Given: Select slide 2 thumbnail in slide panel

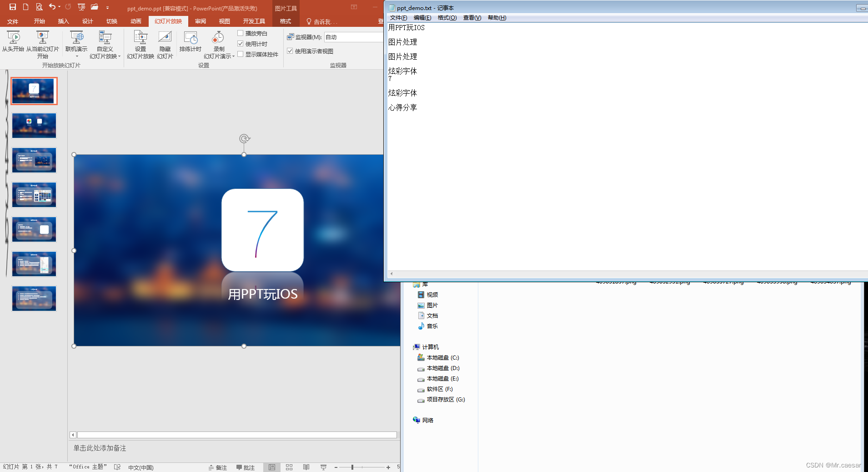Looking at the screenshot, I should pos(34,126).
